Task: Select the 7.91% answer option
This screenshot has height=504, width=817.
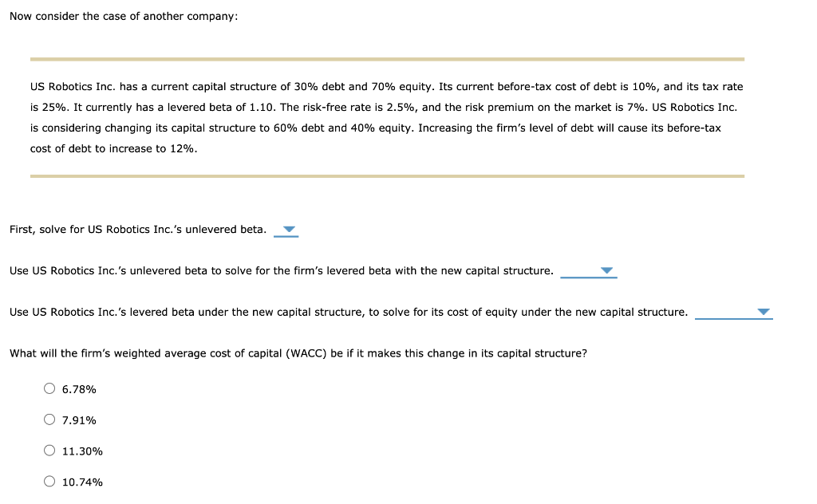Action: (49, 419)
